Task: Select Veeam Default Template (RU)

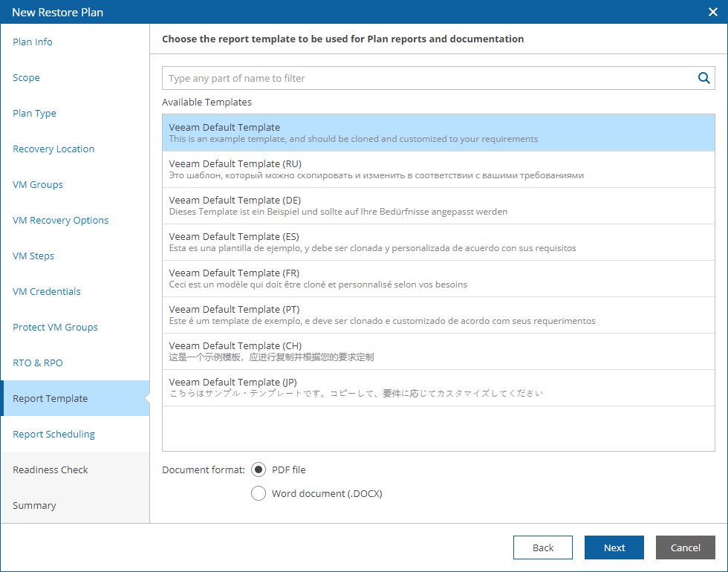Action: click(x=438, y=169)
